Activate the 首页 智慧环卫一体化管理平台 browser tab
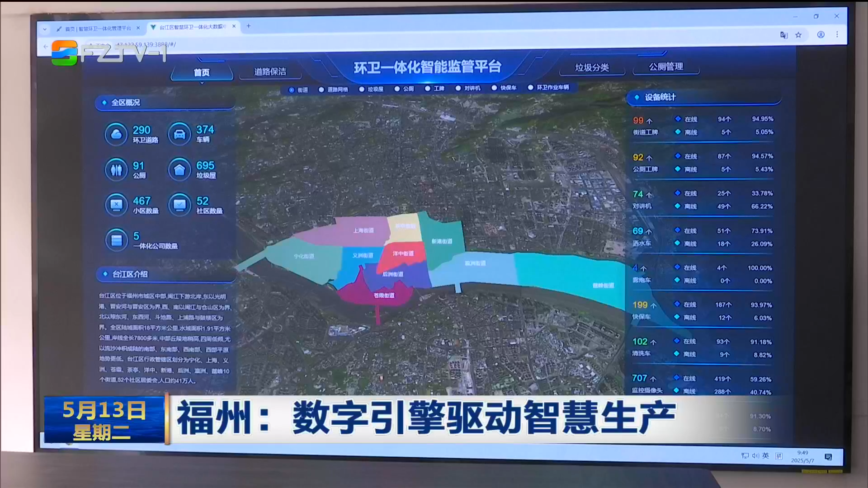The height and width of the screenshot is (488, 868). [x=97, y=28]
